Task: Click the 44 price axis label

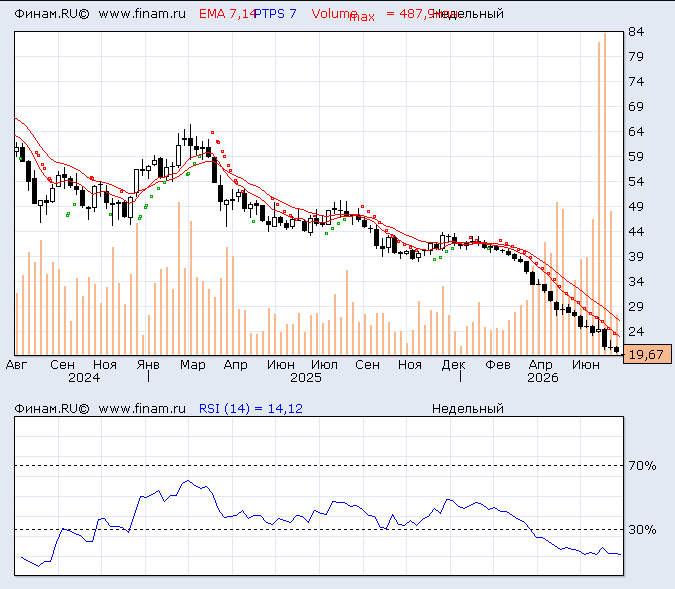Action: (636, 231)
